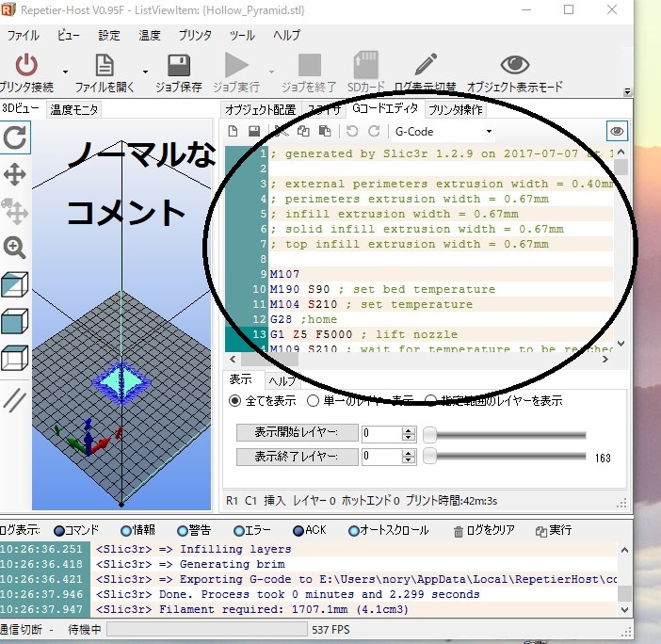
Task: Open a file with ファイルを開く icon
Action: (105, 65)
